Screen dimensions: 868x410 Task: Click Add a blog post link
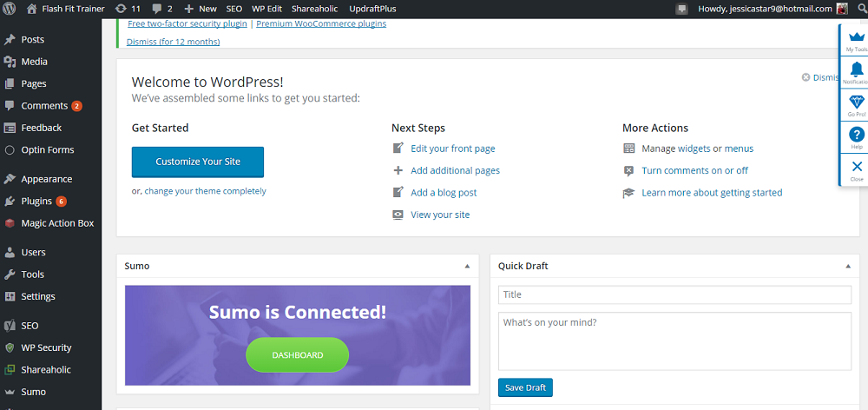[x=444, y=193]
